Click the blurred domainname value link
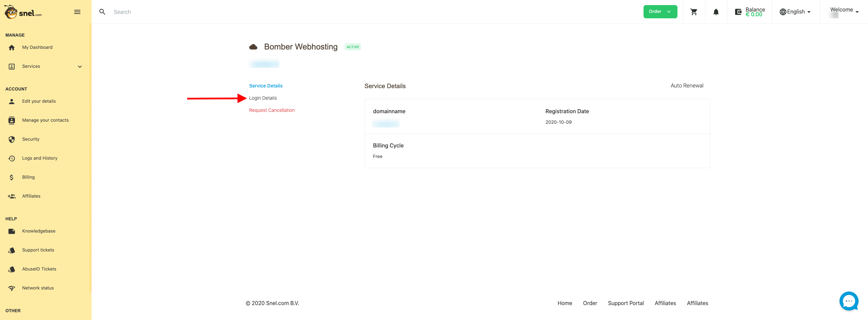Screen dimensions: 868x320 point(386,123)
